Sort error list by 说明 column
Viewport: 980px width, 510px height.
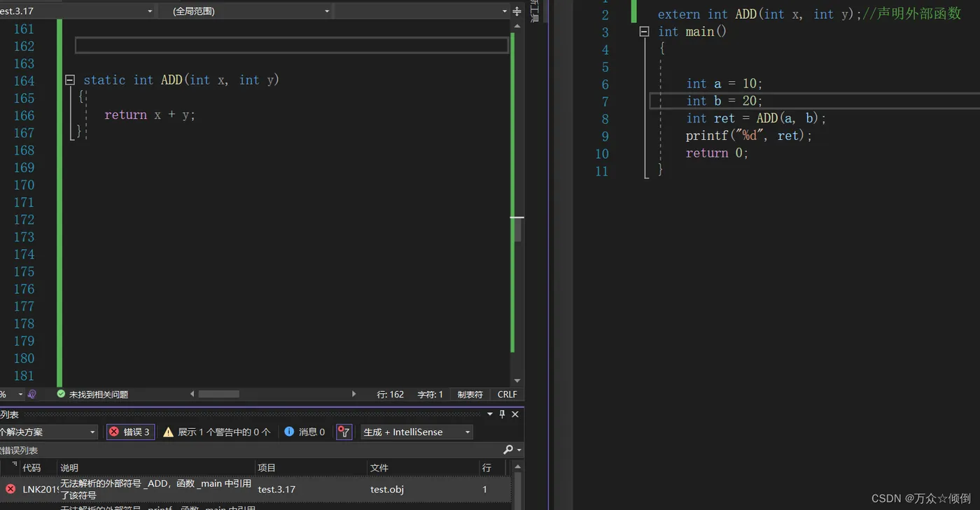[x=155, y=467]
